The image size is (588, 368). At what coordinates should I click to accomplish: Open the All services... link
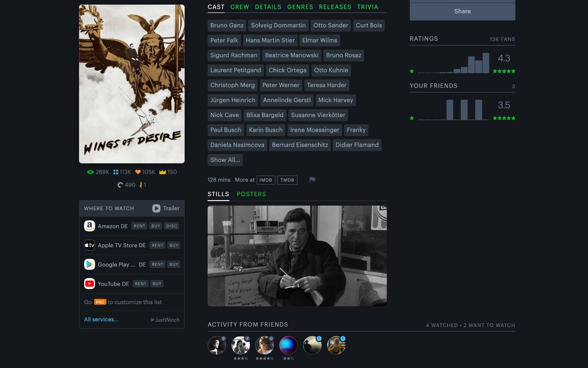(x=101, y=319)
